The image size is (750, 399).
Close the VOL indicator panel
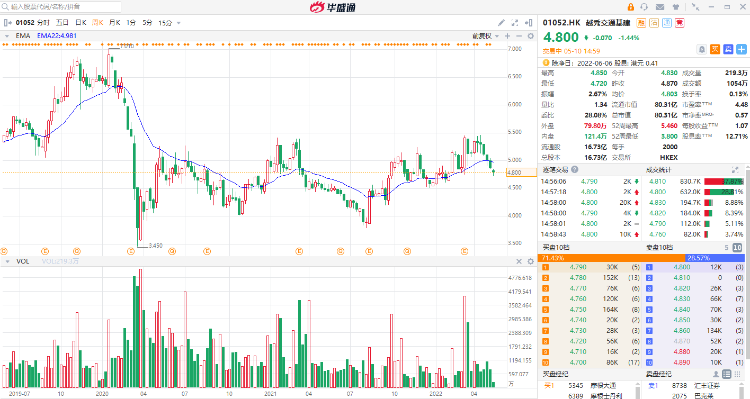(519, 261)
